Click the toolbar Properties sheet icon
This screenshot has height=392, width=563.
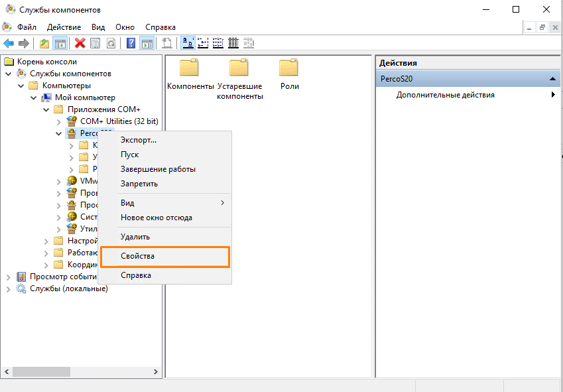point(95,43)
